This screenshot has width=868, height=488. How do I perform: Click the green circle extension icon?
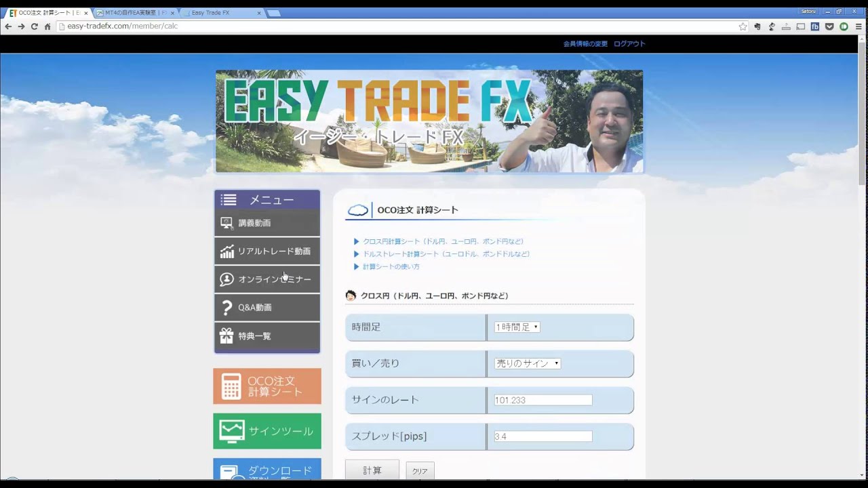coord(844,26)
